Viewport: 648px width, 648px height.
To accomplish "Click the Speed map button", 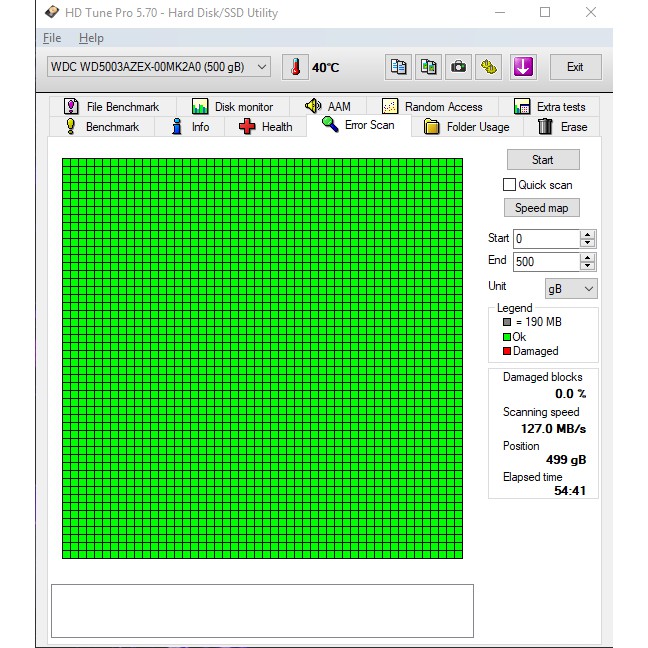I will pos(541,208).
